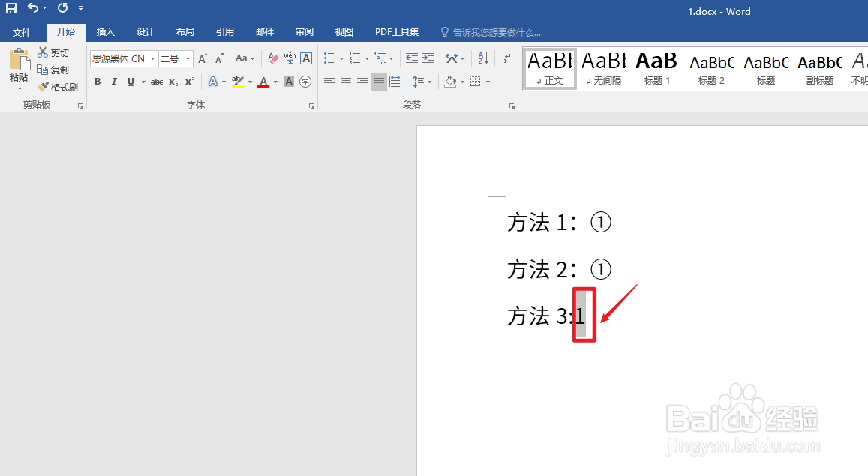This screenshot has width=868, height=476.
Task: Align text right
Action: [362, 82]
